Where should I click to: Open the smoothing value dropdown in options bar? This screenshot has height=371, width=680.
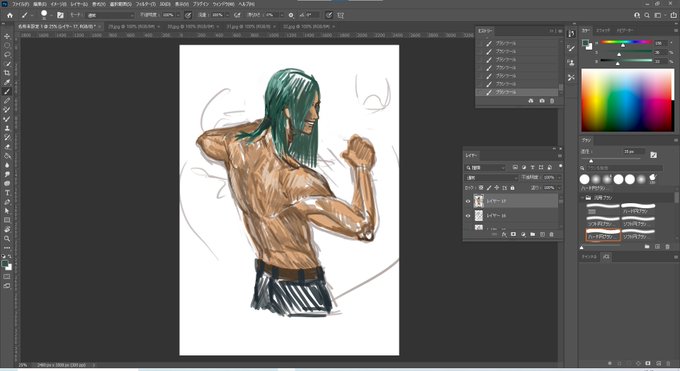point(282,15)
